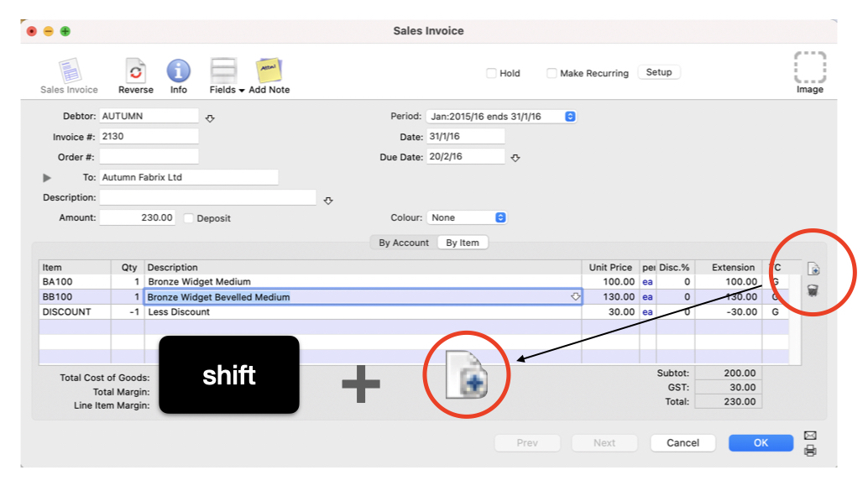Image resolution: width=868 pixels, height=491 pixels.
Task: Open the Period dropdown
Action: coord(501,117)
